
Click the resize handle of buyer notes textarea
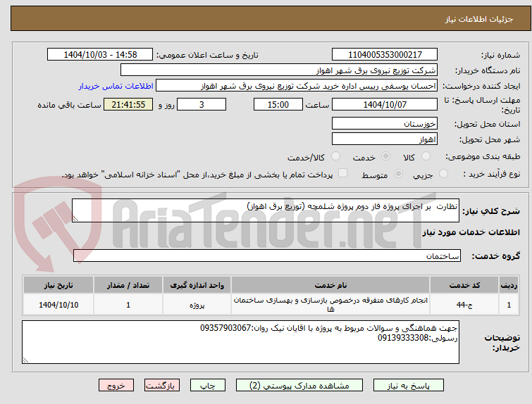tap(25, 360)
